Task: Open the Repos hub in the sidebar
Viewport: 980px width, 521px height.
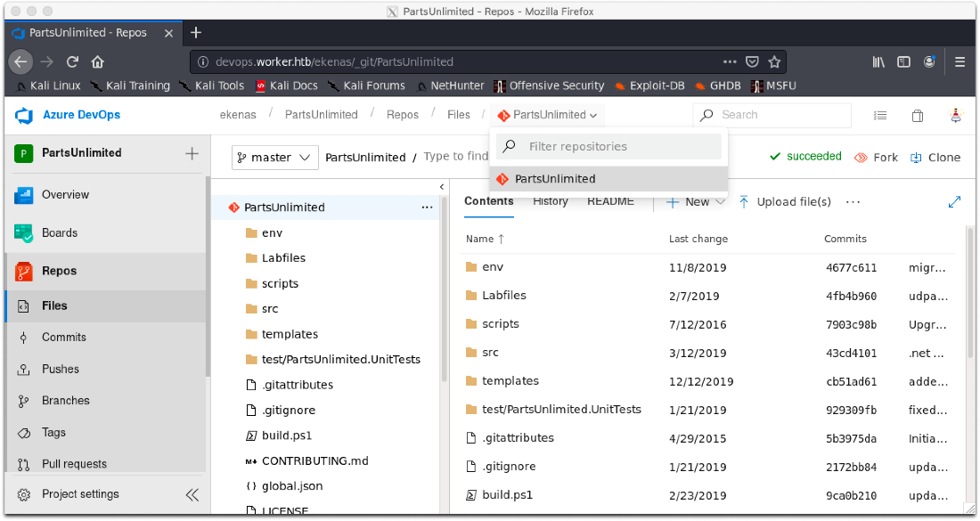Action: click(x=106, y=271)
